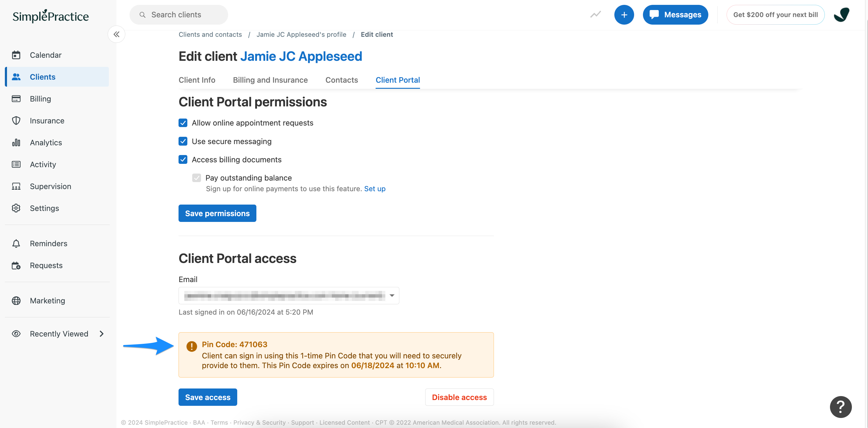The image size is (868, 428).
Task: Open Activity in the sidebar
Action: click(x=57, y=164)
